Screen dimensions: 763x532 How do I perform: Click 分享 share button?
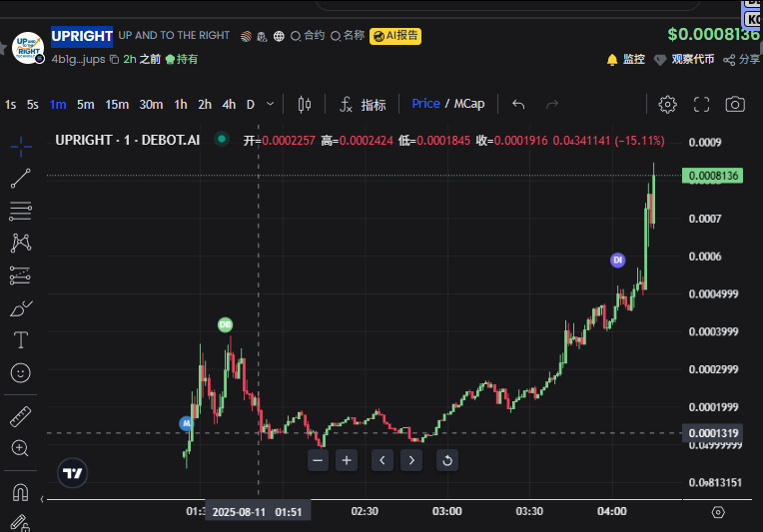tap(742, 59)
